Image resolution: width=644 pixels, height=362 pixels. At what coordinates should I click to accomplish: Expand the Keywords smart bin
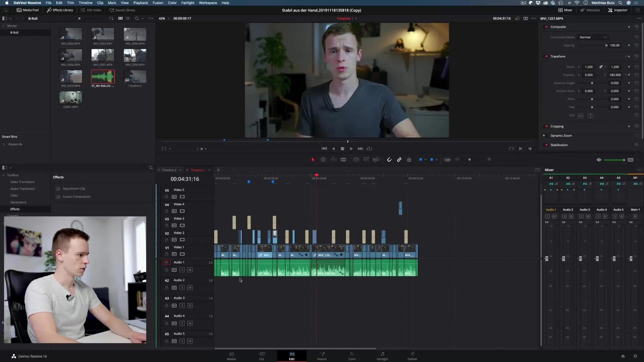coord(4,144)
